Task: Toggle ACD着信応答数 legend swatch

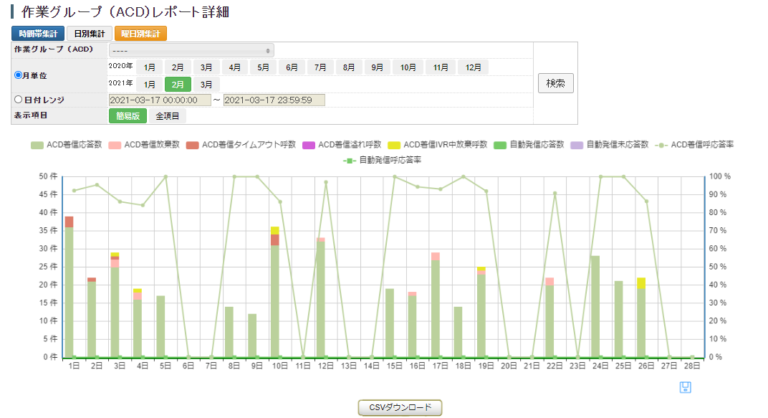Action: [38, 145]
